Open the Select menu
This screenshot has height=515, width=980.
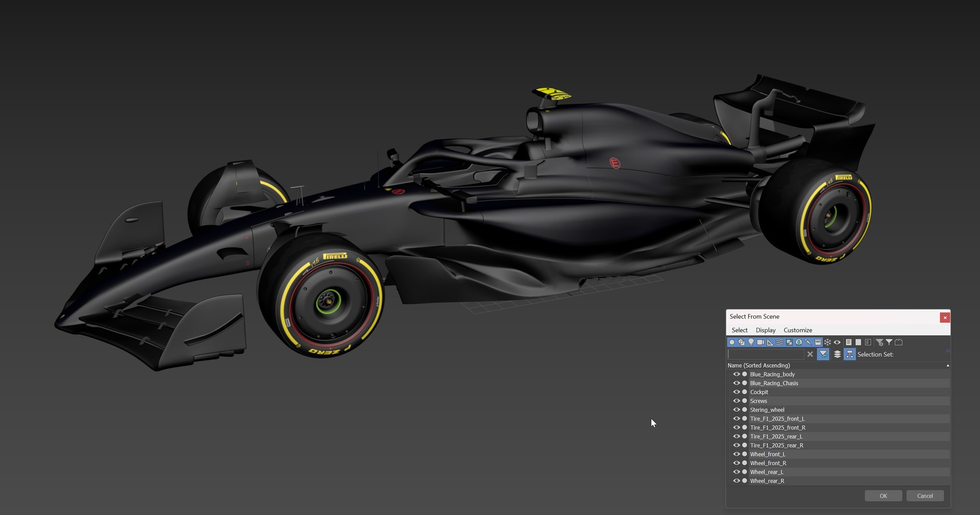tap(739, 330)
